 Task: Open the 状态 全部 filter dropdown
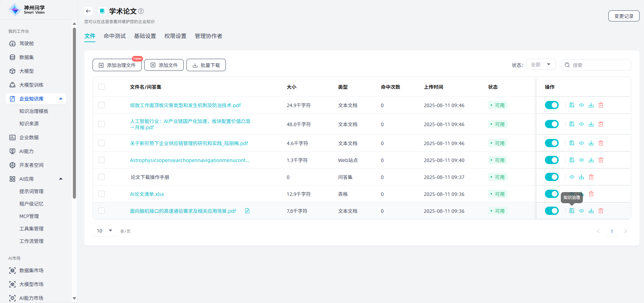pos(541,65)
